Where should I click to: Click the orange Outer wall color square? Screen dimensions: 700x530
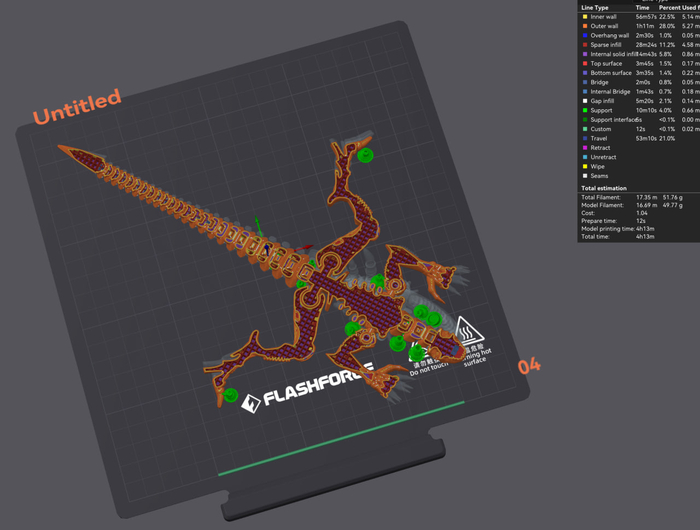(585, 26)
